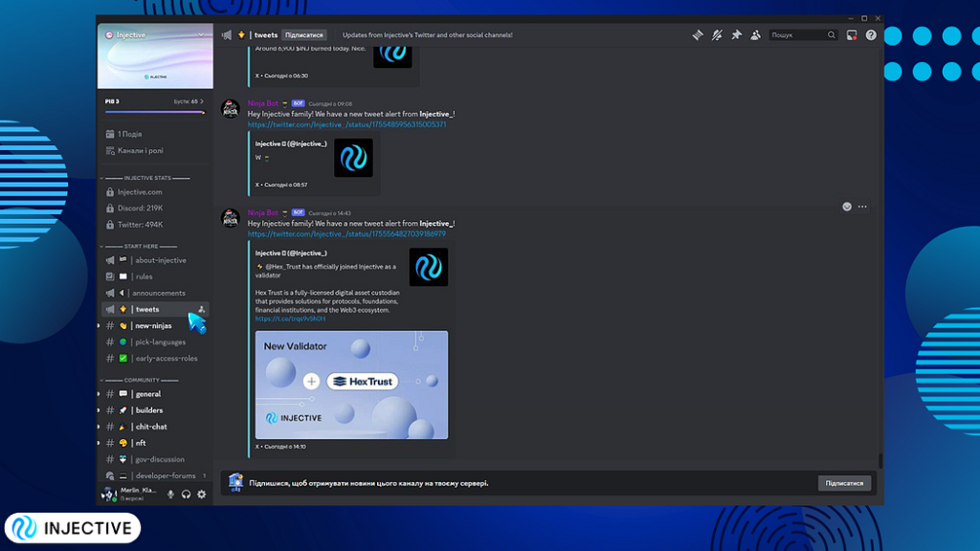Open builders channel
This screenshot has height=551, width=980.
pyautogui.click(x=155, y=409)
